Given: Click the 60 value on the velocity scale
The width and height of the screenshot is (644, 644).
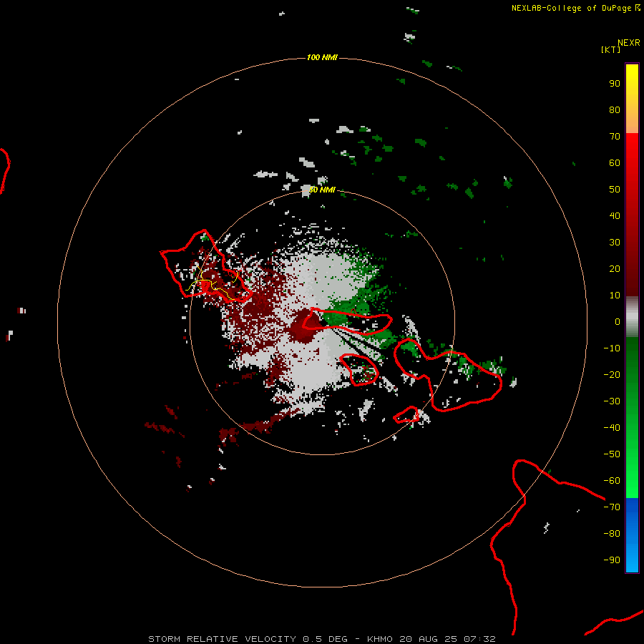Looking at the screenshot, I should point(615,163).
